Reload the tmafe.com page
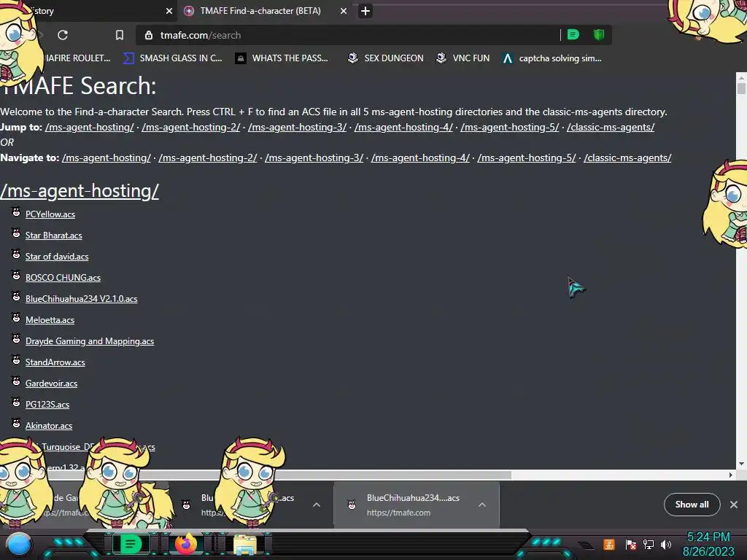 tap(63, 35)
